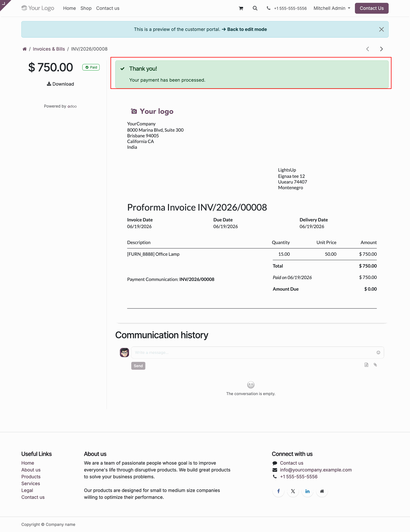Go to previous invoice with left chevron
Image resolution: width=410 pixels, height=532 pixels.
(368, 49)
